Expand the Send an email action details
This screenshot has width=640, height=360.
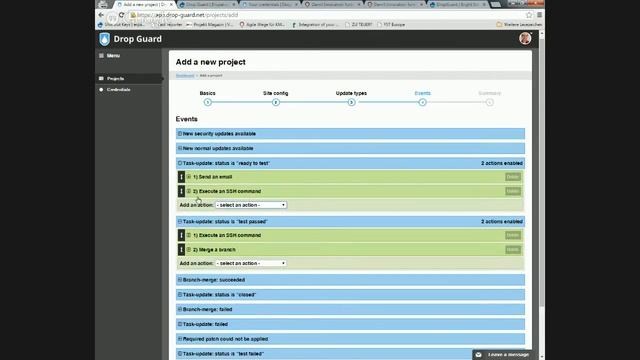point(189,177)
